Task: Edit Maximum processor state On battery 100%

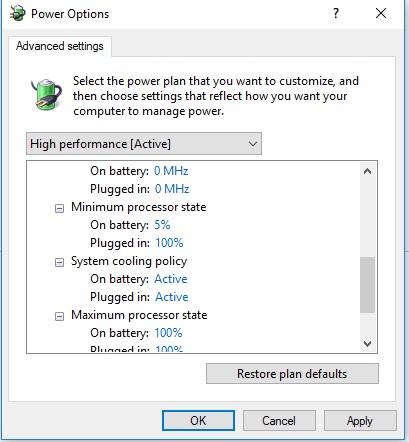Action: pos(168,333)
